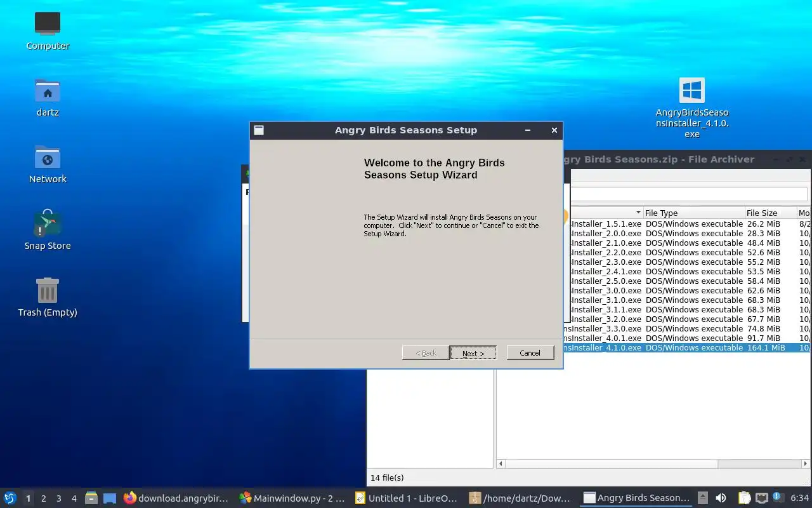Screen dimensions: 812x508
Task: Click the setup window's title bar menu icon
Action: pos(259,130)
